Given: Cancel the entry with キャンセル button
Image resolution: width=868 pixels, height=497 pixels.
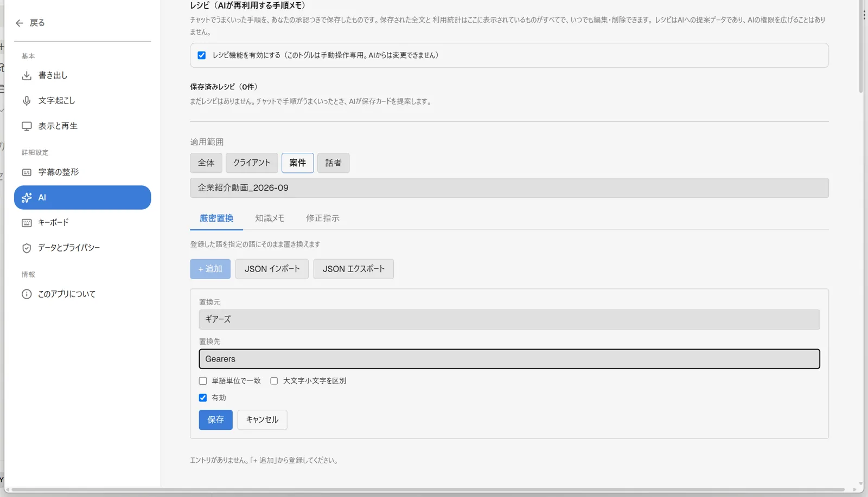Looking at the screenshot, I should (x=263, y=420).
